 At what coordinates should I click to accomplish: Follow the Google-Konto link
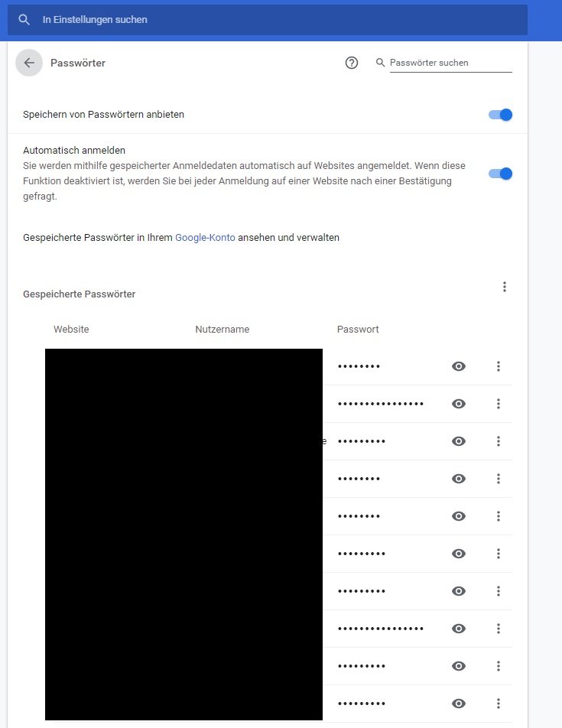205,237
